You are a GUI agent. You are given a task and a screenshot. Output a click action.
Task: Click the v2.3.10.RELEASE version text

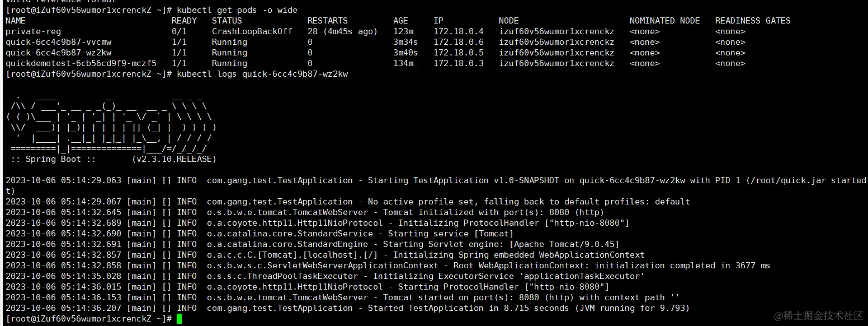(174, 159)
